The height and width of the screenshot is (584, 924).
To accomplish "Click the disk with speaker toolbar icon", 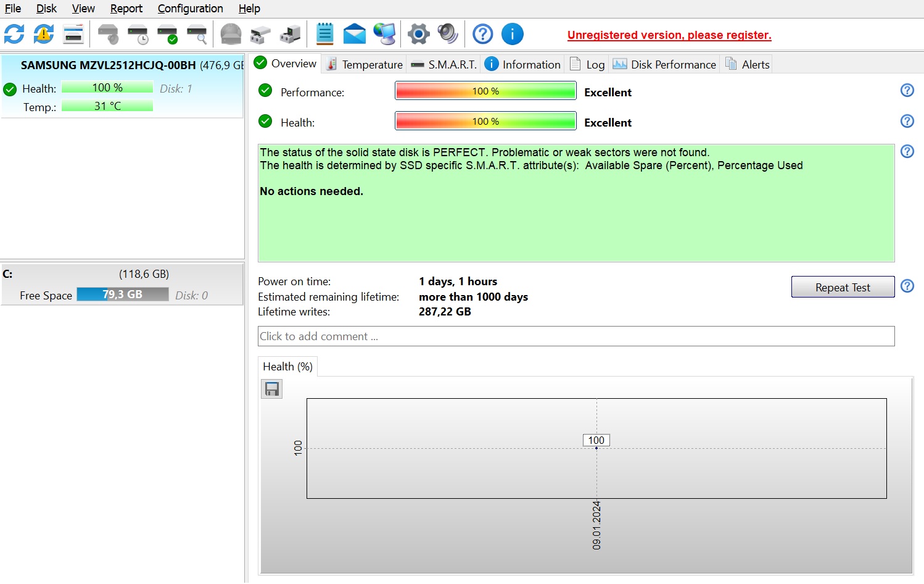I will (109, 34).
